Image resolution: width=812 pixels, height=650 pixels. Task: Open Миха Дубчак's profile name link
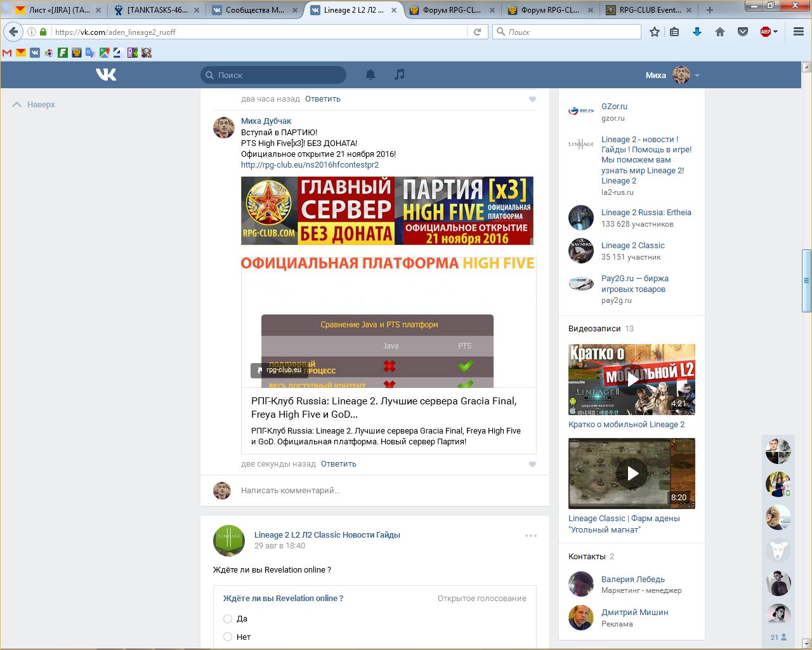click(266, 121)
